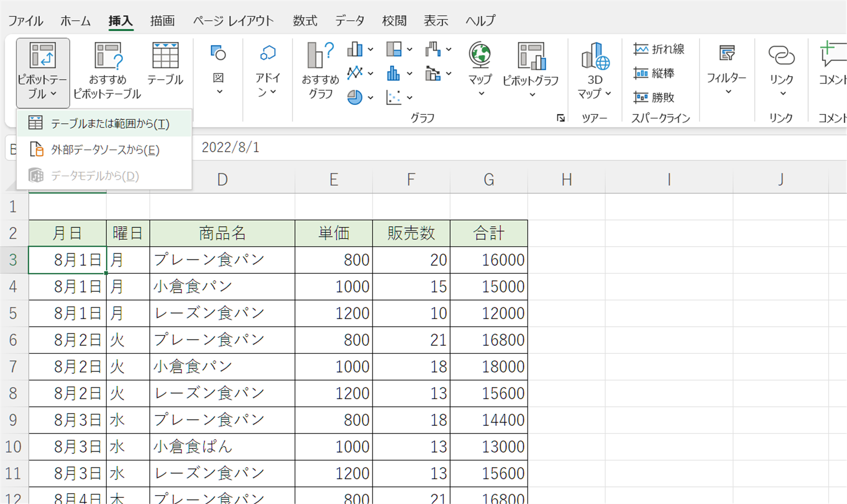
Task: Insert a column sparkline (縦棒)
Action: point(654,73)
